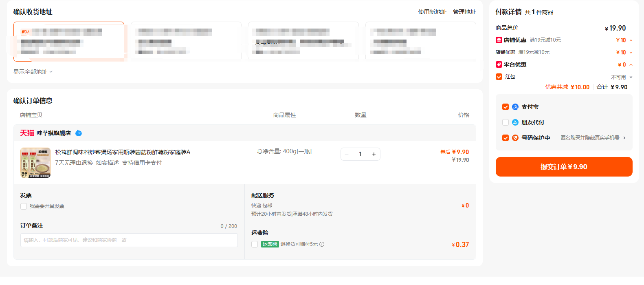Increase quantity with the plus button
This screenshot has width=644, height=285.
pos(374,154)
